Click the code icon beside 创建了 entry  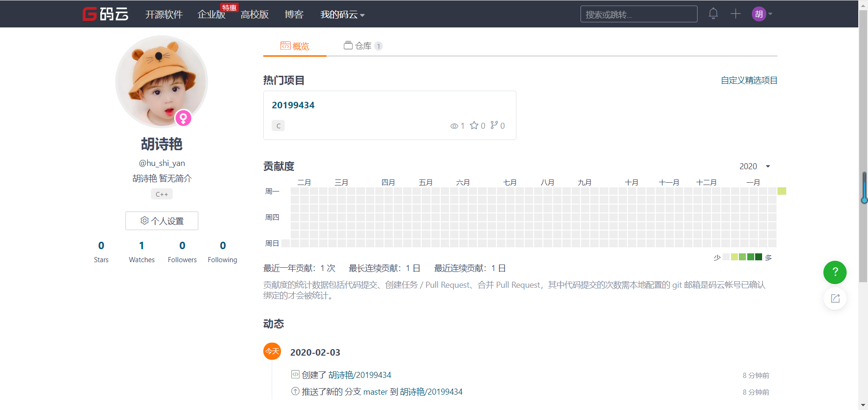point(295,374)
